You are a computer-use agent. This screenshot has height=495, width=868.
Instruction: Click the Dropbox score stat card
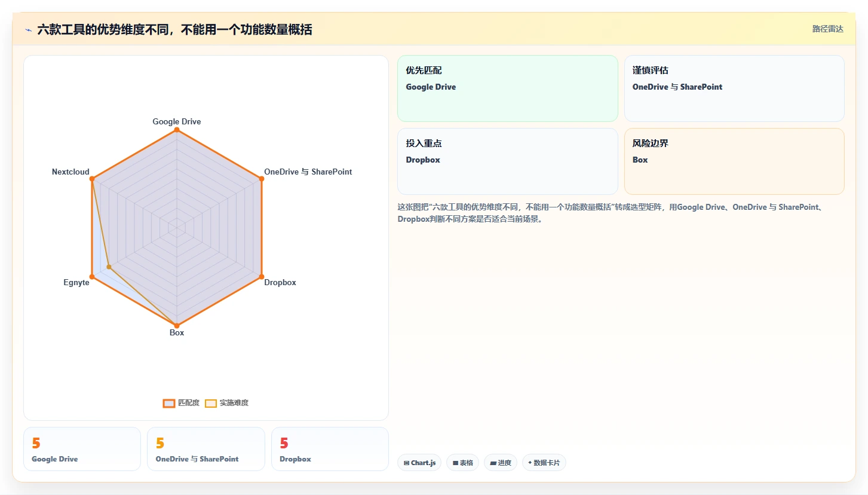(x=330, y=449)
